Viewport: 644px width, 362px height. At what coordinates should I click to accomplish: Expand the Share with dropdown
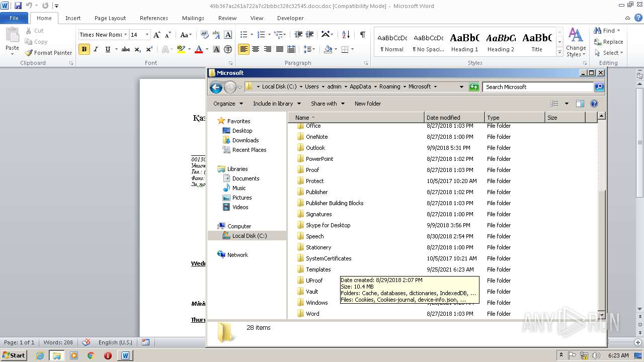(x=328, y=104)
